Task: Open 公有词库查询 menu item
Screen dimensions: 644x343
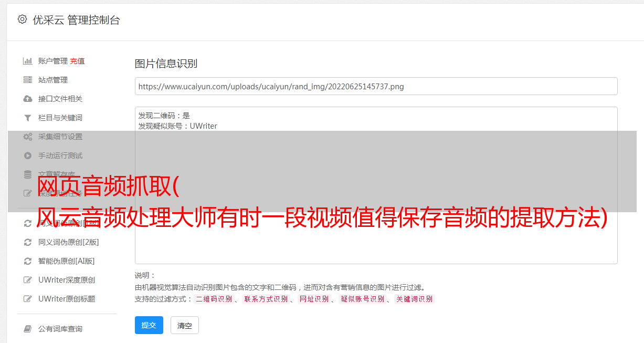Action: pyautogui.click(x=60, y=329)
